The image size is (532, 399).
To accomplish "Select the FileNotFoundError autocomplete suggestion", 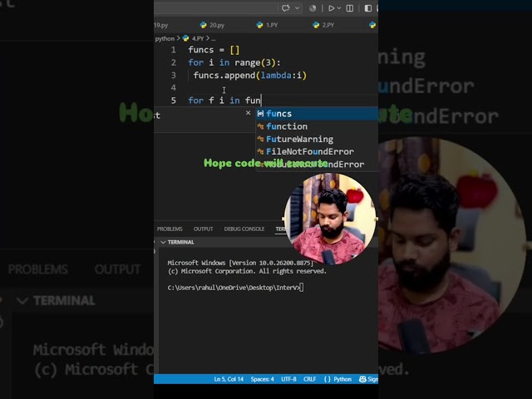I will 317,151.
